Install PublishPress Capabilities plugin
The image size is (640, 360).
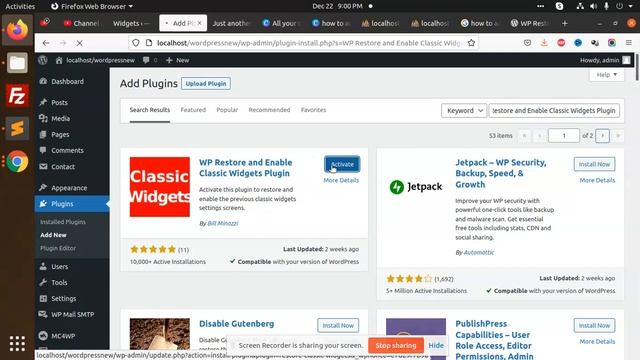[x=594, y=325]
